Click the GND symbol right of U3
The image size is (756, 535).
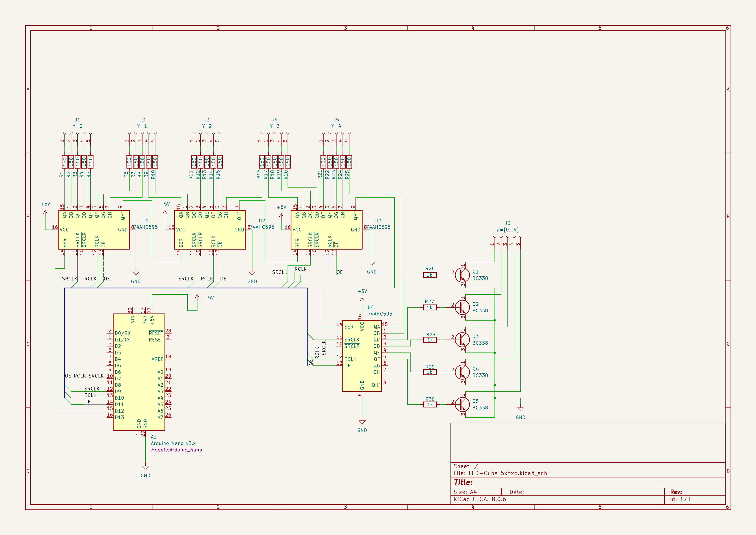point(372,264)
